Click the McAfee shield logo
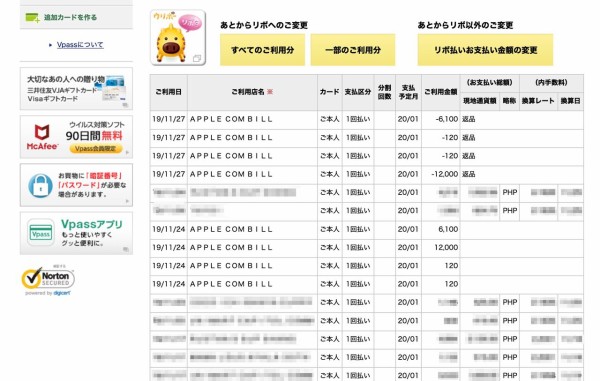 (x=42, y=132)
